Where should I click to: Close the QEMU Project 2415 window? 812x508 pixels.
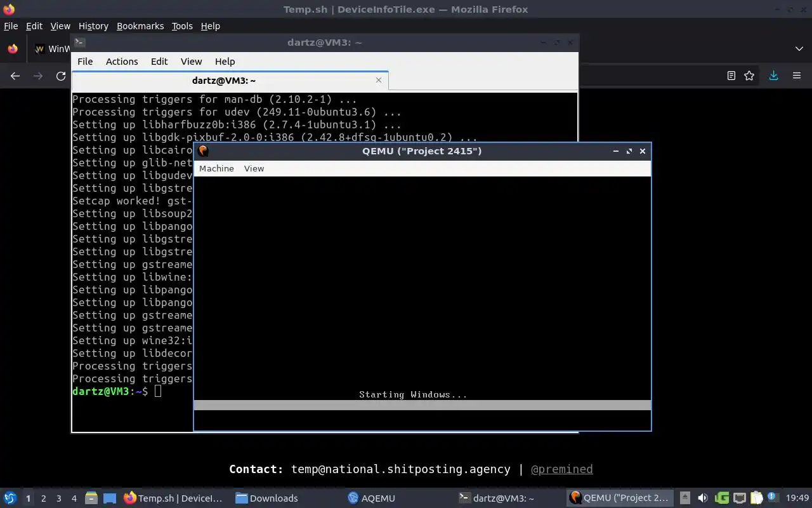point(643,151)
